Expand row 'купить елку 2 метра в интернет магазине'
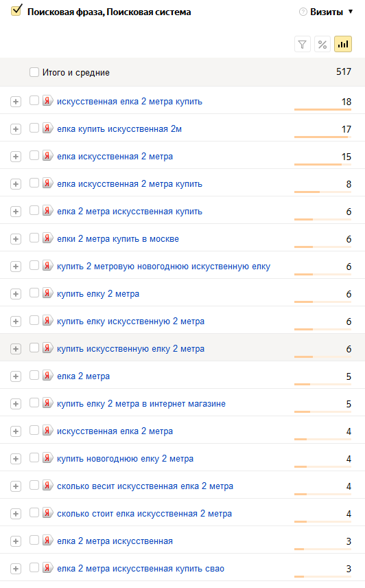Screen dimensions: 365x588 [16, 404]
